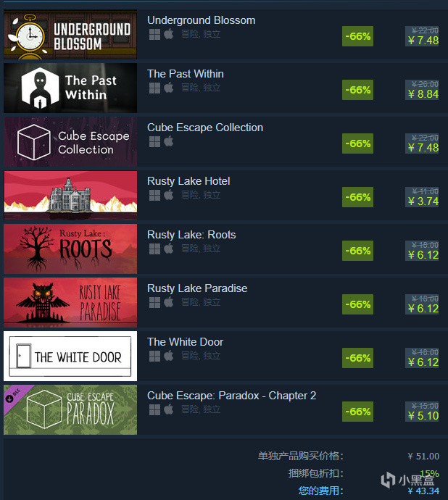Click Apple icon under Rusty Lake Hotel

point(169,194)
